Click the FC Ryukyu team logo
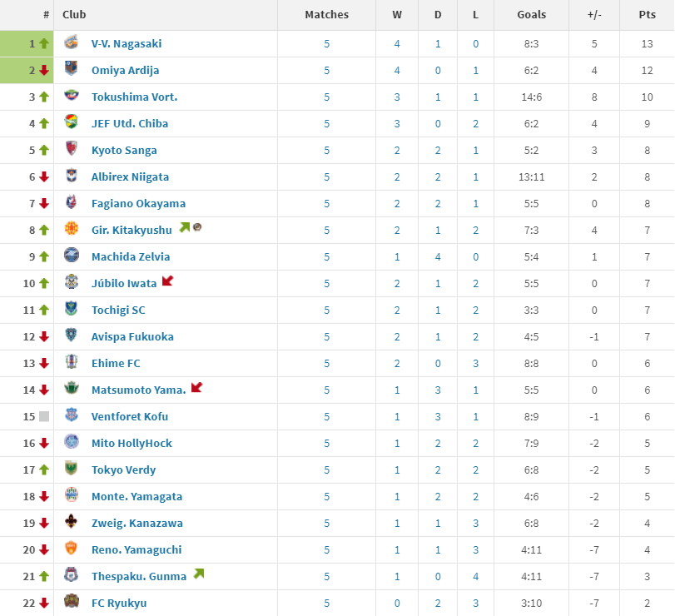The height and width of the screenshot is (616, 675). 72,603
